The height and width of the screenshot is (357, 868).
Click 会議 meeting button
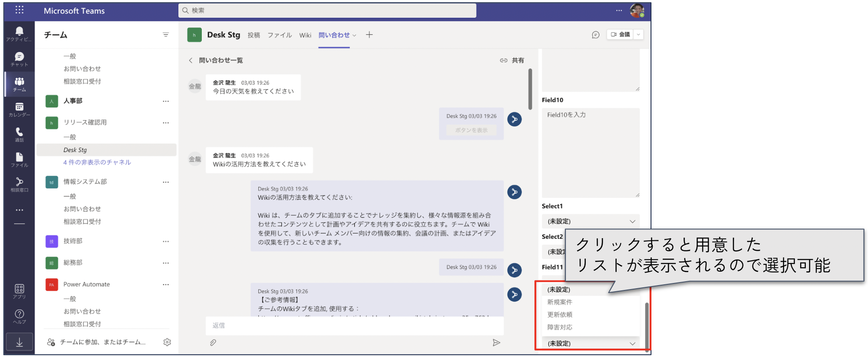point(621,35)
